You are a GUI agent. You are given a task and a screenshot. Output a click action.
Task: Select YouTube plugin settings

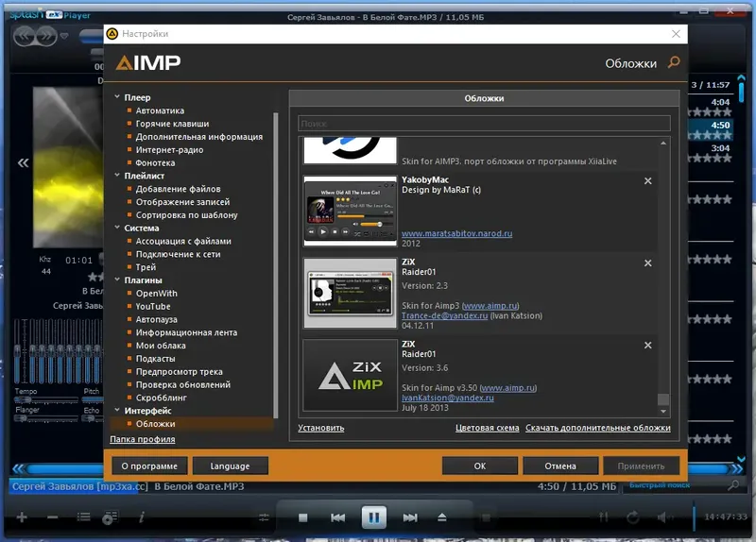tap(153, 307)
